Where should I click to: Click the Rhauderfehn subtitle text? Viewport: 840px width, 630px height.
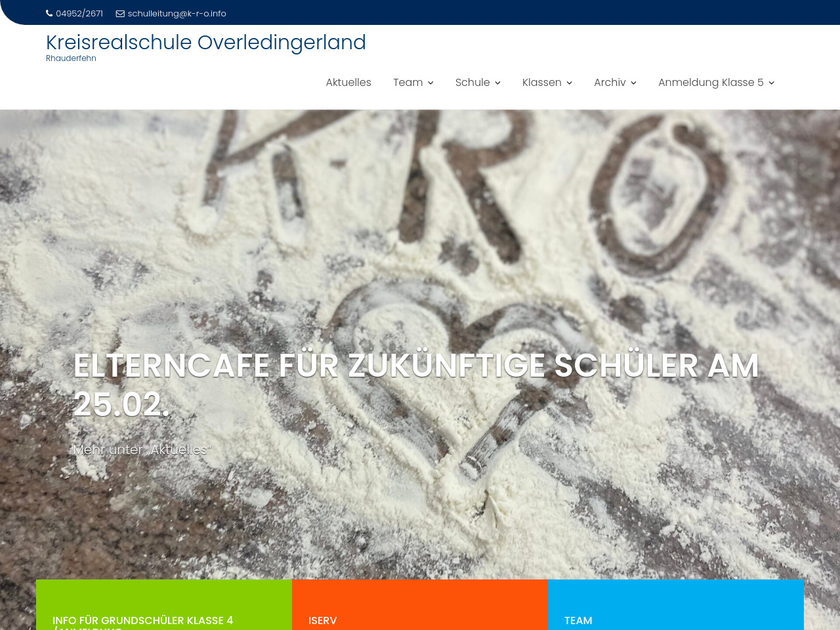(71, 58)
